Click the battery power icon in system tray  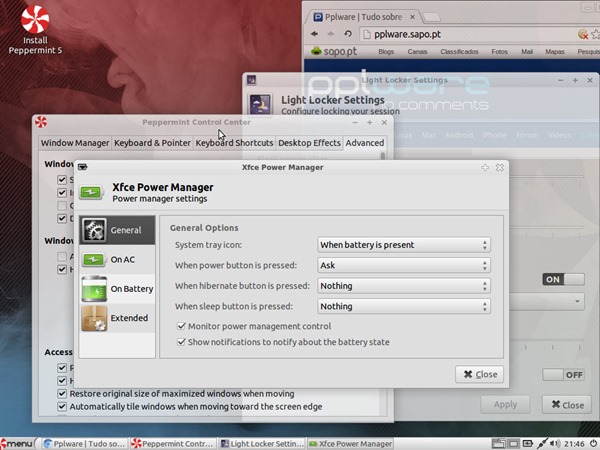[528, 444]
